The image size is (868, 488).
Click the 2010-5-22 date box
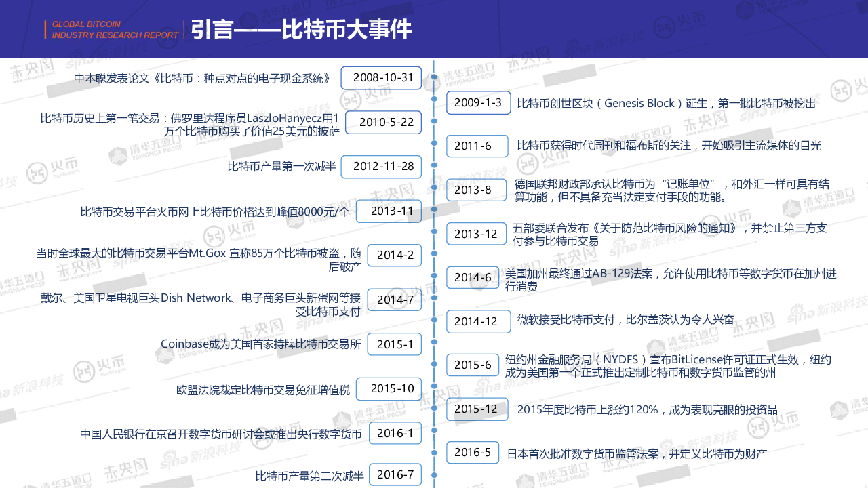pos(384,123)
